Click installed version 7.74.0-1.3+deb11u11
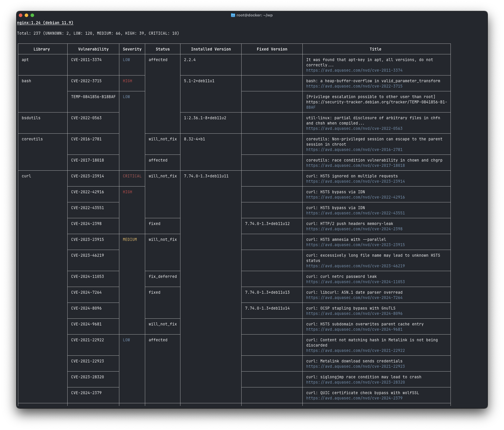504x430 pixels. tap(206, 176)
